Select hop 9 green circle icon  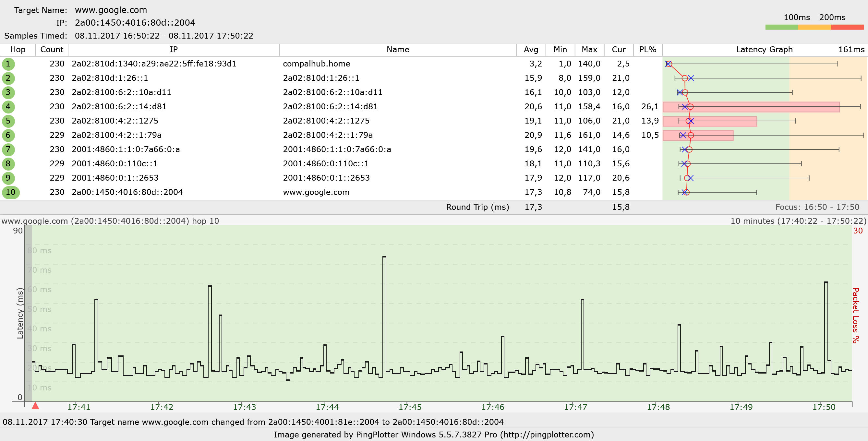point(8,178)
